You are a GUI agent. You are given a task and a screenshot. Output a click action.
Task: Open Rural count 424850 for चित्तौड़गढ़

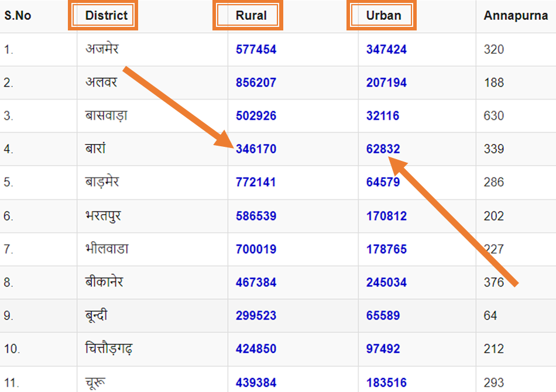tap(256, 349)
